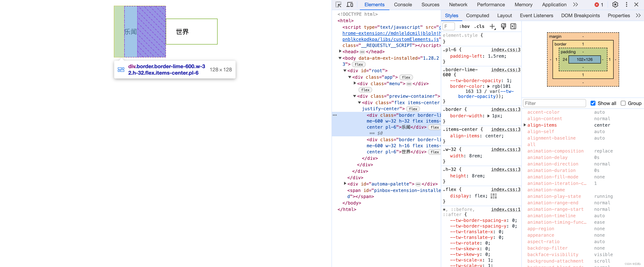
Task: Click the new style rule plus icon
Action: pyautogui.click(x=492, y=26)
